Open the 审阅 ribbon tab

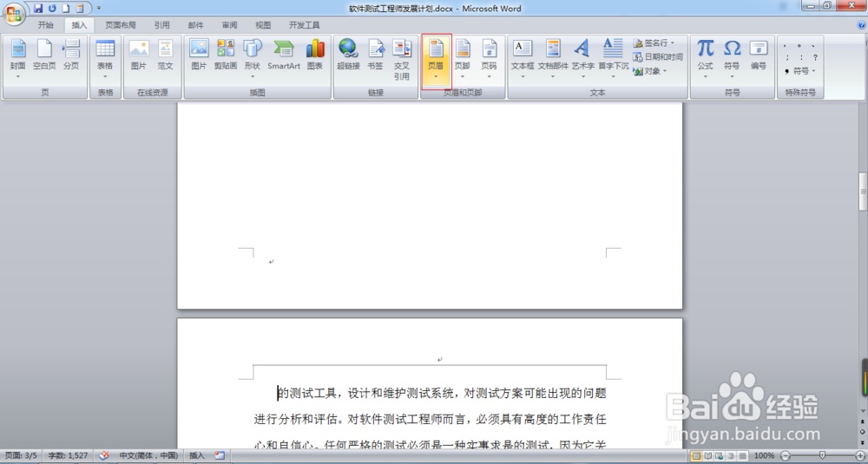[229, 25]
